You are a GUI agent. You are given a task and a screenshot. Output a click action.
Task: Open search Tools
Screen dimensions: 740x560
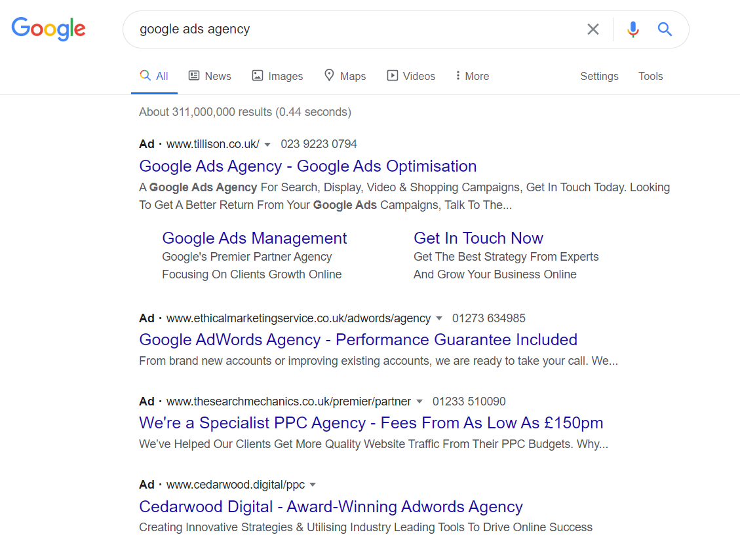tap(650, 76)
